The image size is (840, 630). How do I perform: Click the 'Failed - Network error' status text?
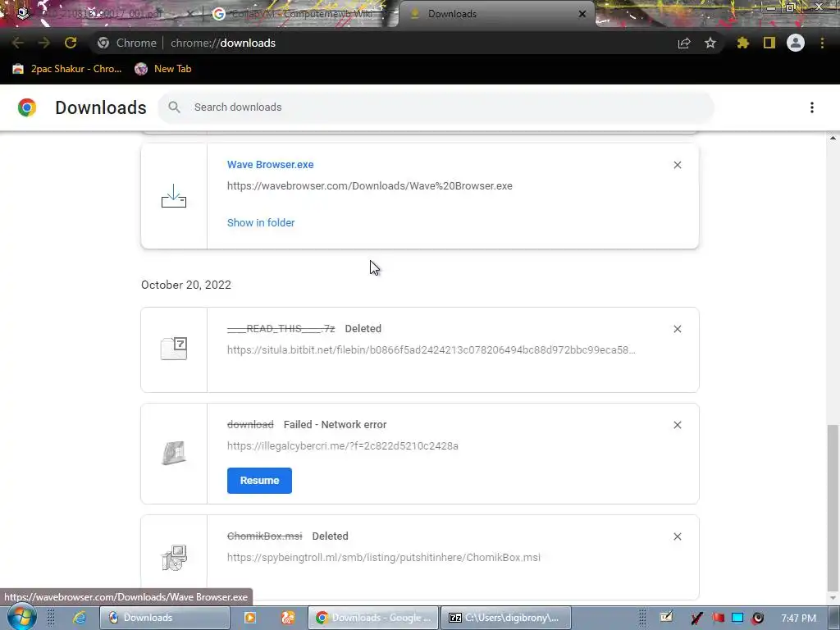(x=335, y=424)
